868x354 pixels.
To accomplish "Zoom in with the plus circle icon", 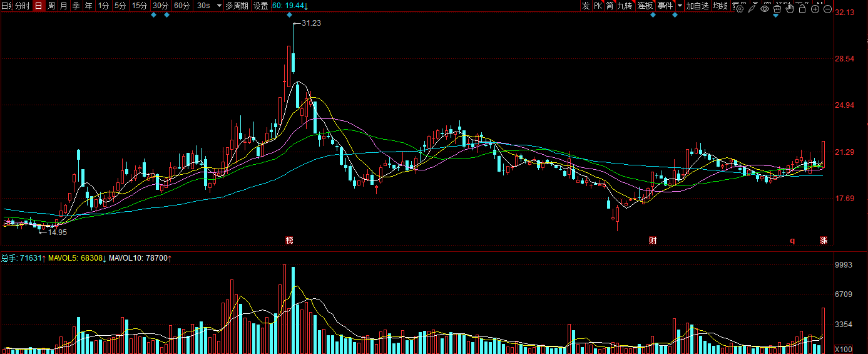I will coord(815,9).
